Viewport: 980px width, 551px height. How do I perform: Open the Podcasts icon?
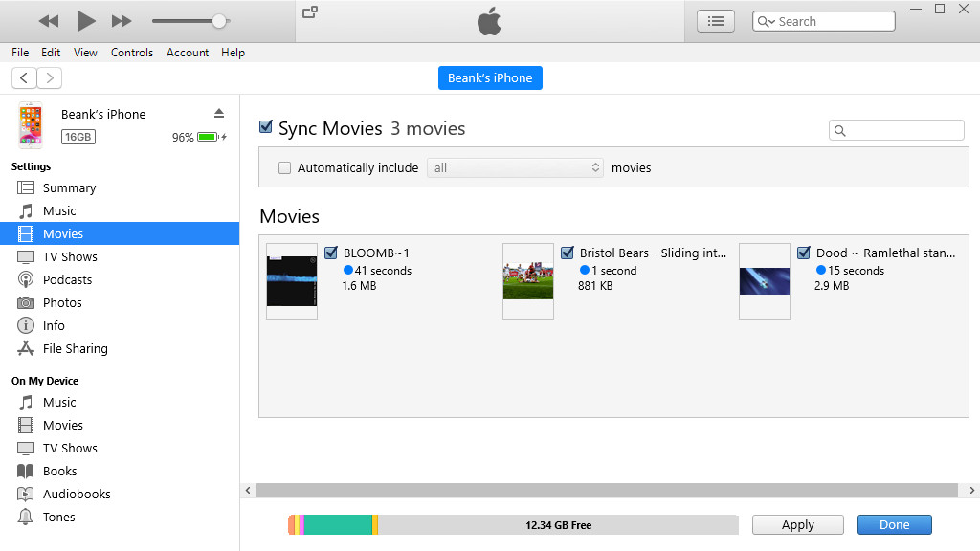[26, 279]
